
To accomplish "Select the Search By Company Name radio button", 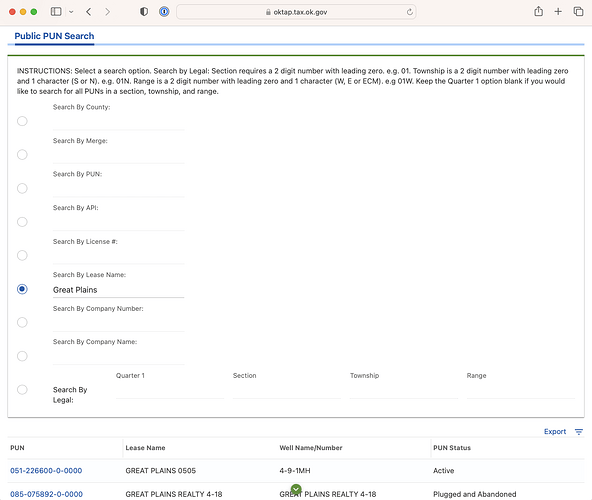I will coord(22,356).
